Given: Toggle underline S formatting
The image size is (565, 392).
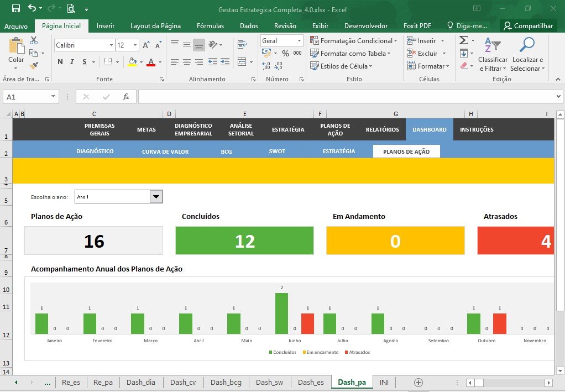Looking at the screenshot, I should click(85, 61).
